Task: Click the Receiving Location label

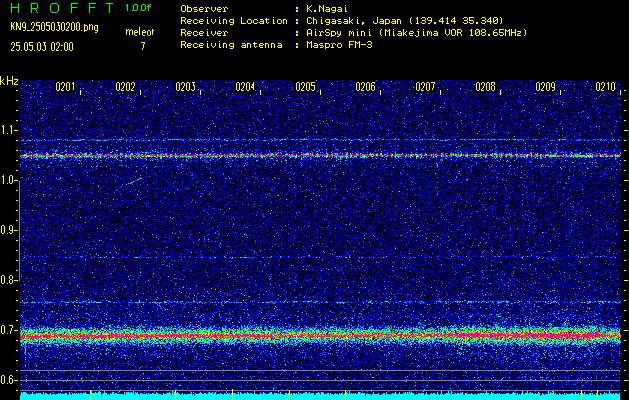Action: click(234, 20)
